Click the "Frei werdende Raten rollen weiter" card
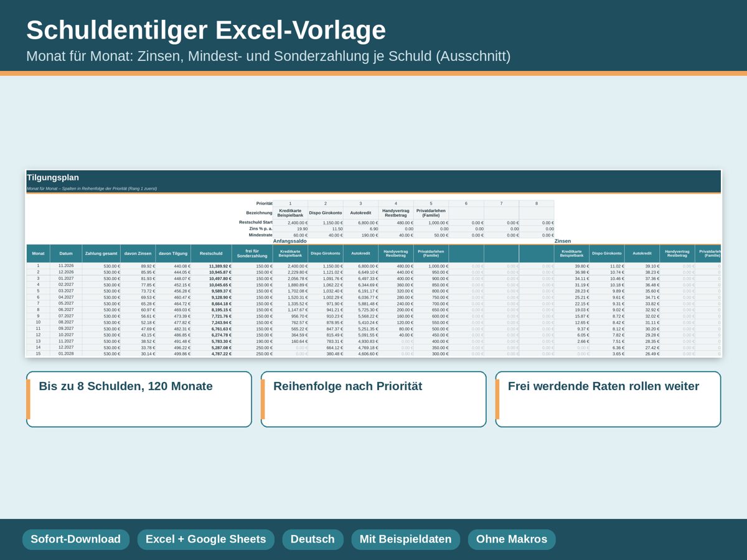Image resolution: width=747 pixels, height=560 pixels. coord(608,399)
